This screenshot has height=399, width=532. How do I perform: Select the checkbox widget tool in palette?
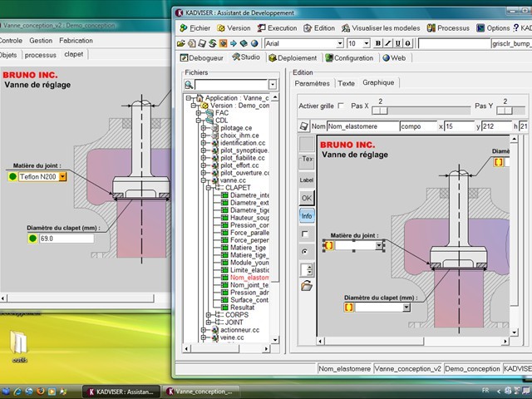click(x=305, y=234)
